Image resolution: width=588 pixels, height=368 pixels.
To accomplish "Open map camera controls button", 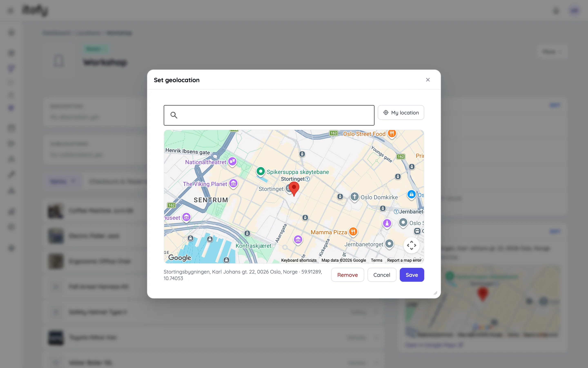I will pos(412,245).
